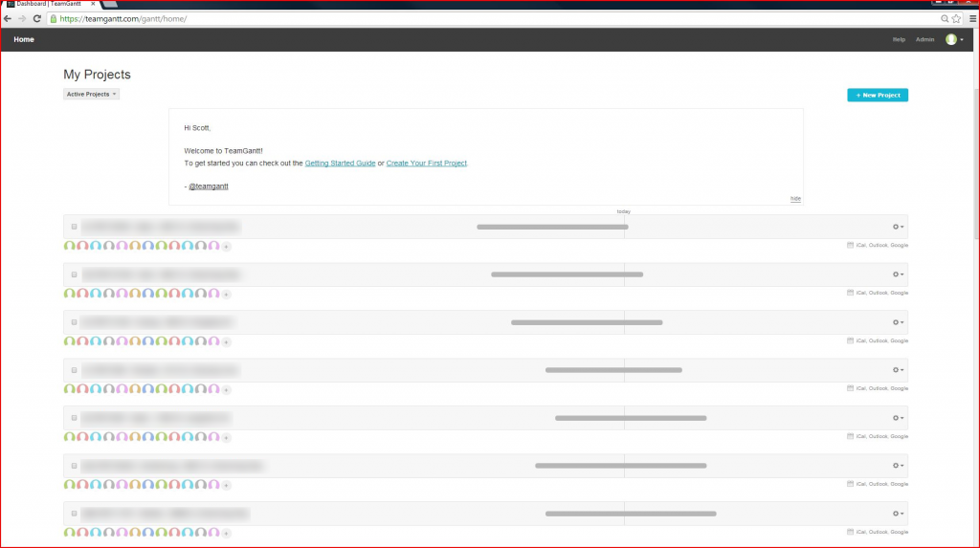
Task: Add a user via the plus icon in the third project row
Action: pos(226,341)
